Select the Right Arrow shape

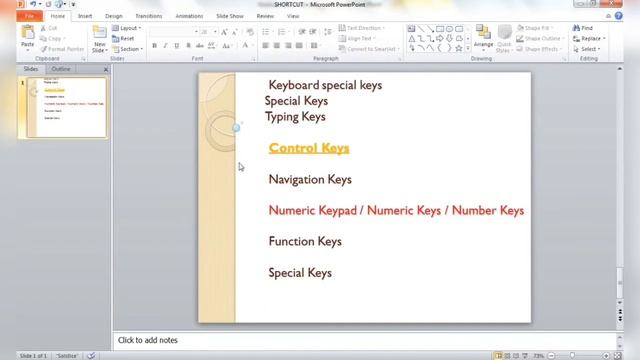(x=440, y=38)
